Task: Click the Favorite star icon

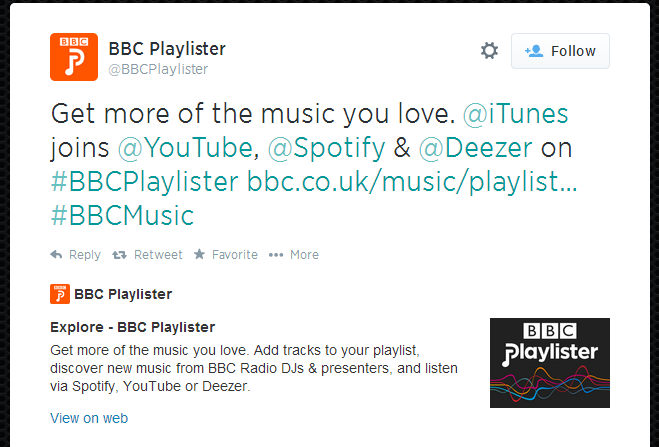Action: pos(200,254)
